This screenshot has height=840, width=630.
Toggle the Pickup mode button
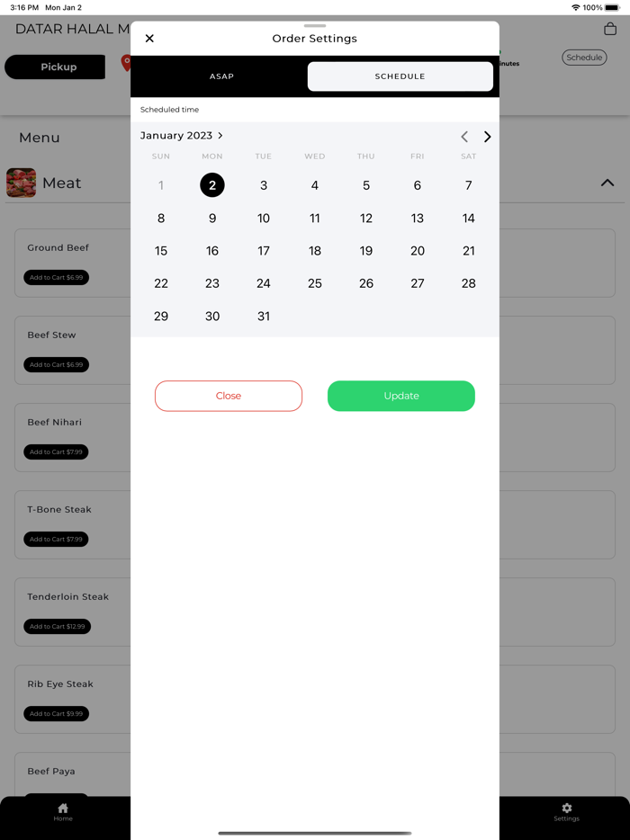point(55,67)
